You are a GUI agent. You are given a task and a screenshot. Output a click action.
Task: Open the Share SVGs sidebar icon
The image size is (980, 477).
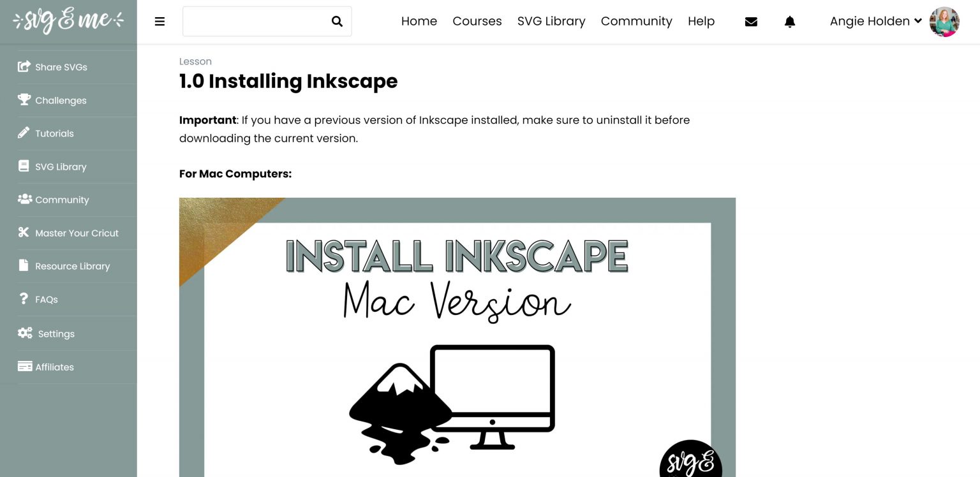click(x=24, y=66)
